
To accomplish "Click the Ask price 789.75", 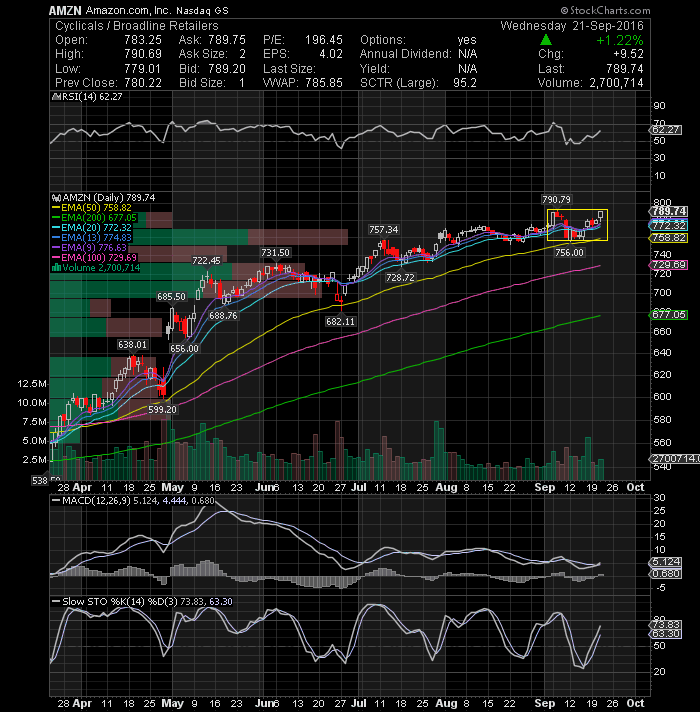I will 227,40.
